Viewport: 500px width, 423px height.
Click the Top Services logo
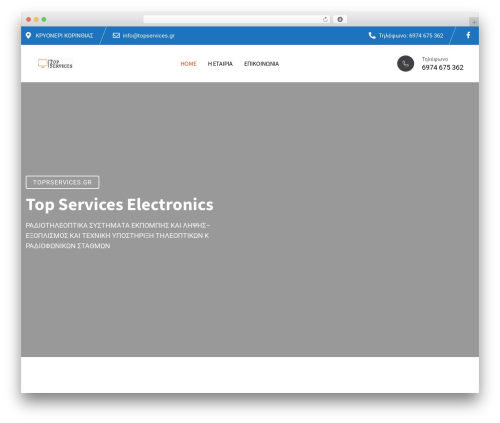[55, 63]
